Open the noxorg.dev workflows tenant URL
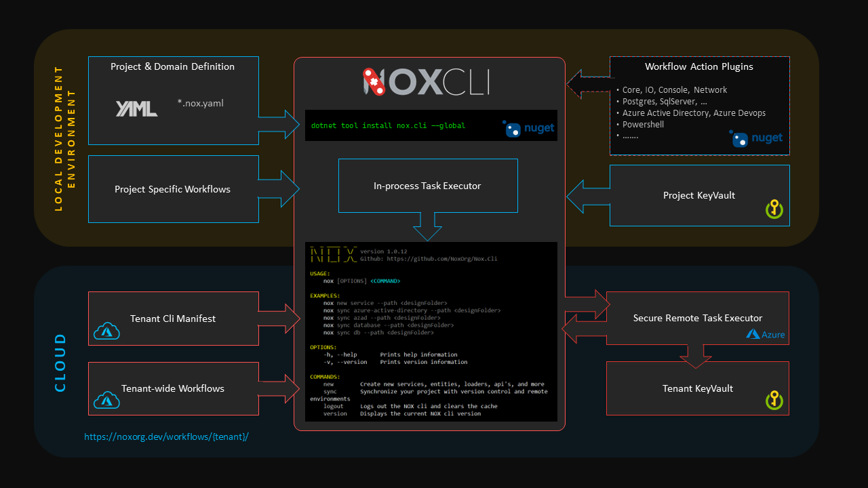The image size is (868, 488). click(166, 437)
